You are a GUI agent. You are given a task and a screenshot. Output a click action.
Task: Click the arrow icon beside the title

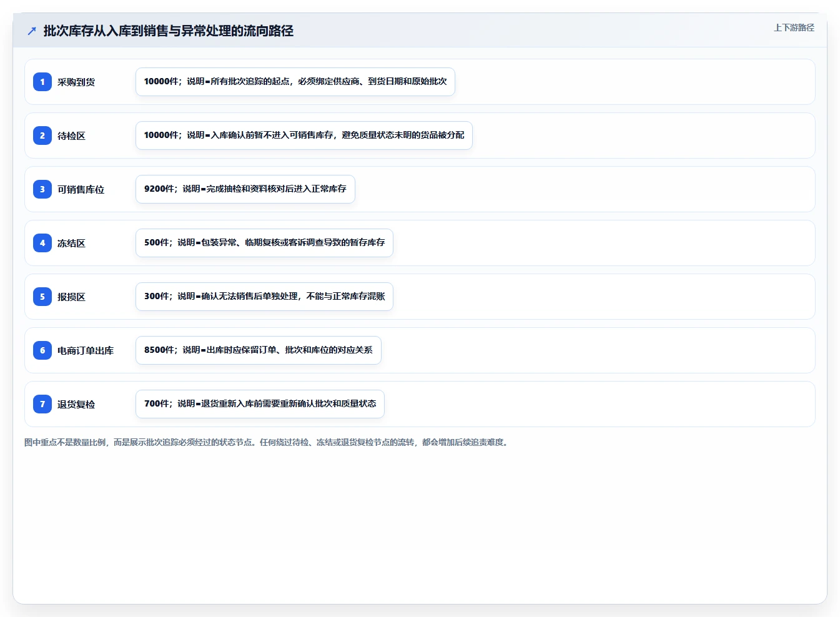(x=32, y=31)
